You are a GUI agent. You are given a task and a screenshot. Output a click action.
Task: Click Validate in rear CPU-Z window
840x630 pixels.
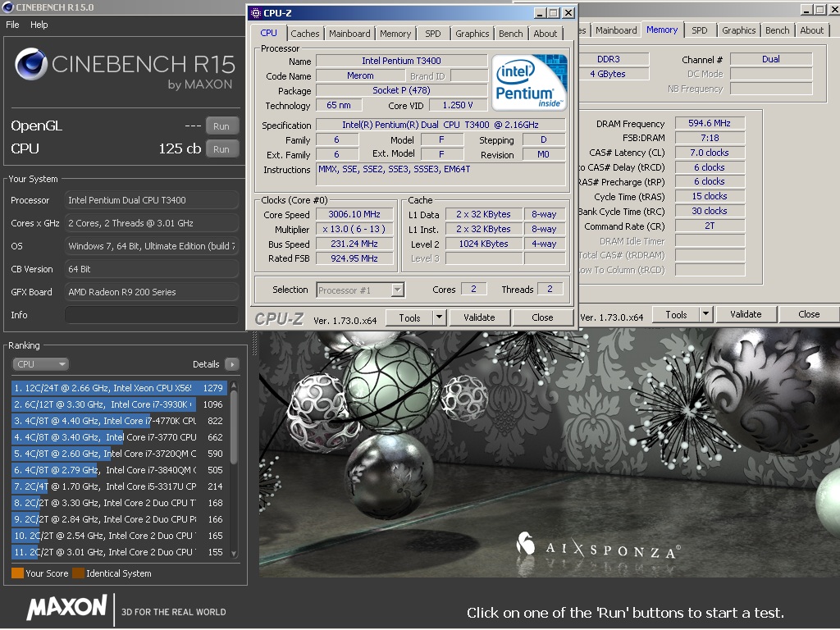(746, 314)
